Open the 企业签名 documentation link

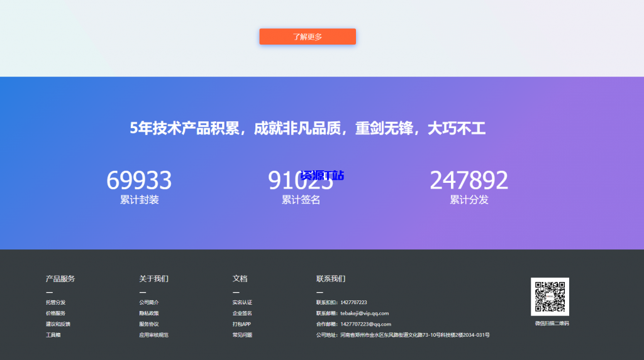242,314
